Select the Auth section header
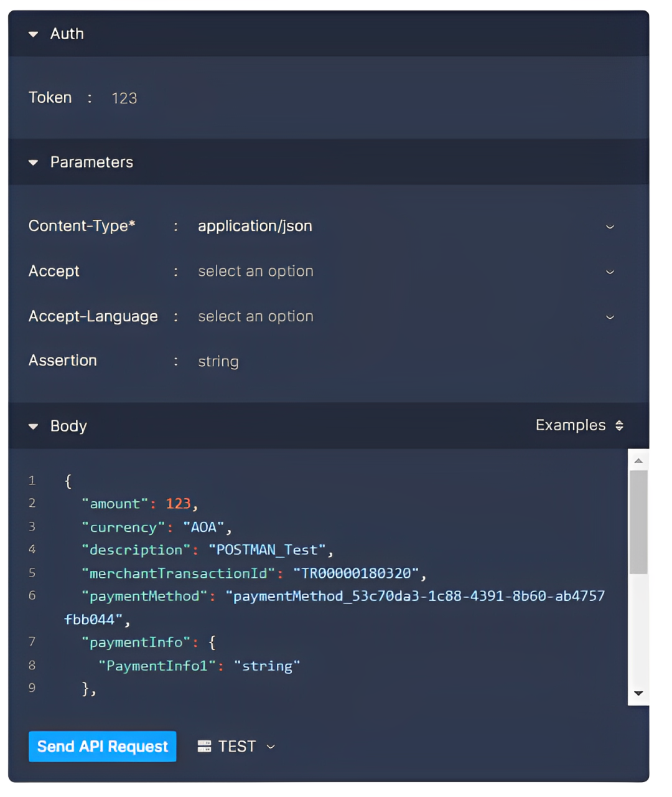672x797 pixels. pyautogui.click(x=329, y=34)
